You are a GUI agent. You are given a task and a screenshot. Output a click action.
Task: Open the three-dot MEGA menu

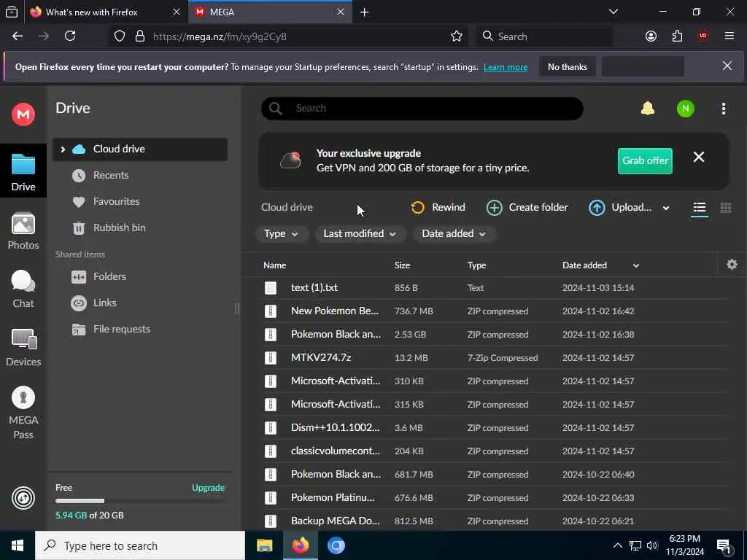pos(723,109)
